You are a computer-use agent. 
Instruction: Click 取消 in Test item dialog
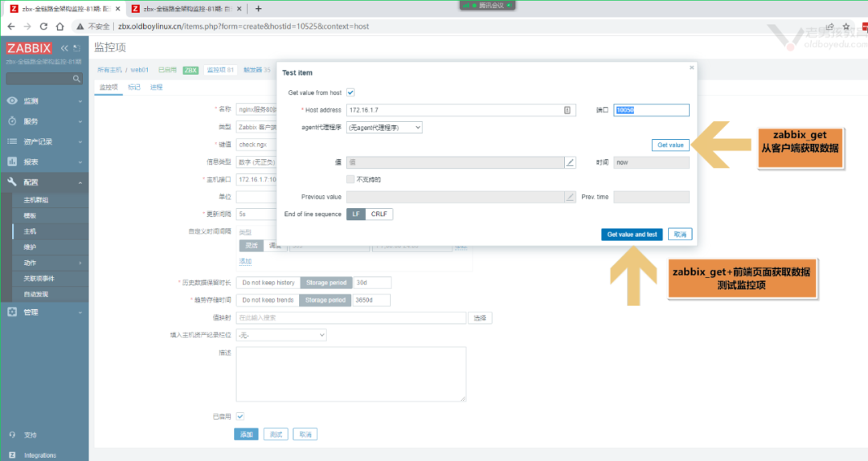tap(680, 234)
